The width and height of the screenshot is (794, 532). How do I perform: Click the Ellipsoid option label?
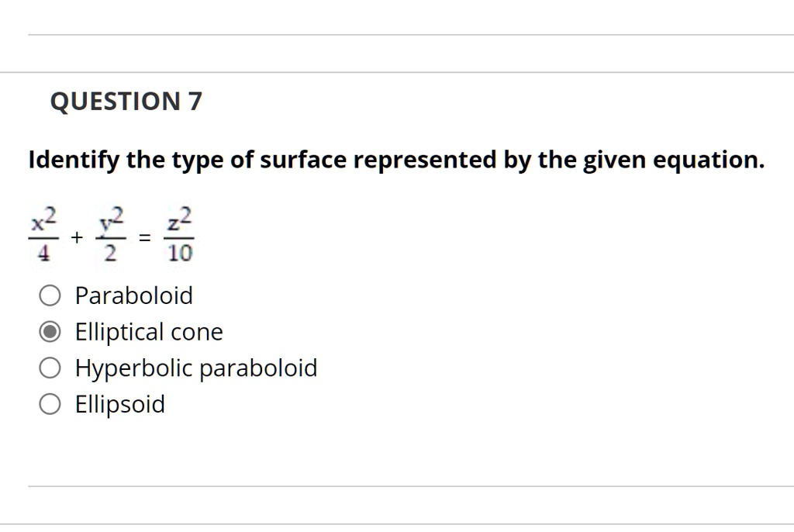119,403
